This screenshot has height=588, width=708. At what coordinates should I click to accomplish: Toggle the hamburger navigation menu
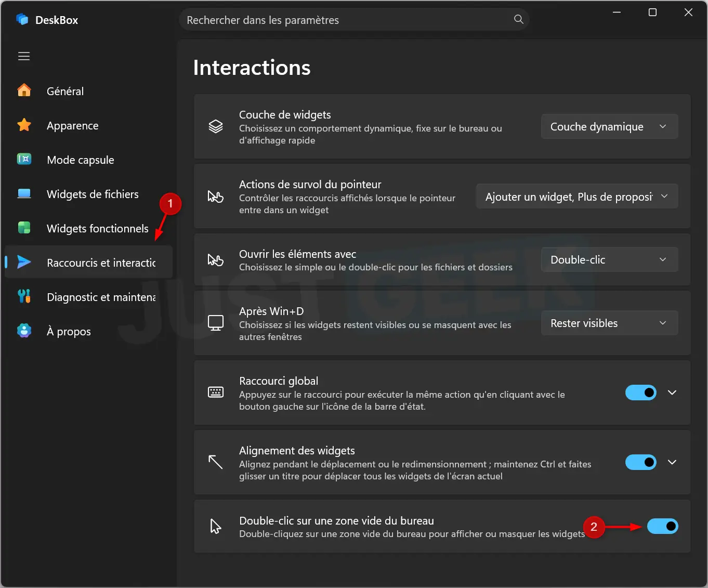[24, 56]
